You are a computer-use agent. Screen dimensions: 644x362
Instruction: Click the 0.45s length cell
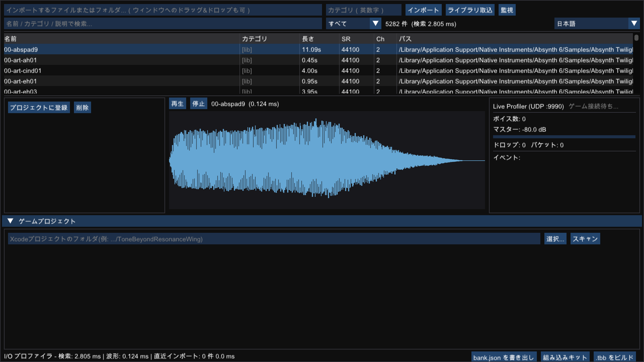(x=309, y=60)
